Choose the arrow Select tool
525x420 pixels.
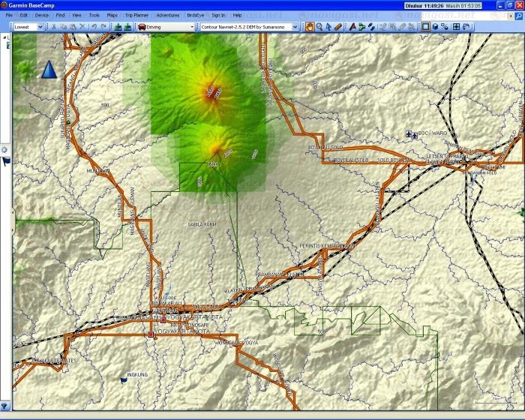coord(329,27)
